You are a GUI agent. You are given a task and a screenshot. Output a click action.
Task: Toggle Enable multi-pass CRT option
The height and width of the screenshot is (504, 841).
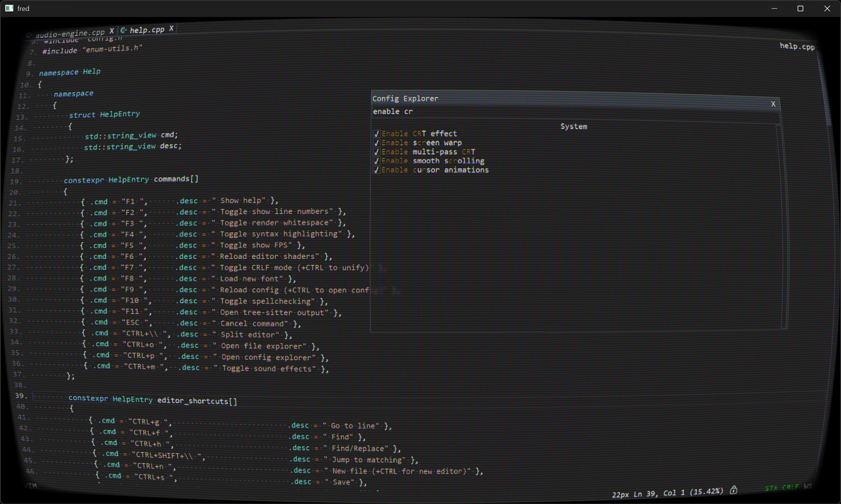click(377, 152)
